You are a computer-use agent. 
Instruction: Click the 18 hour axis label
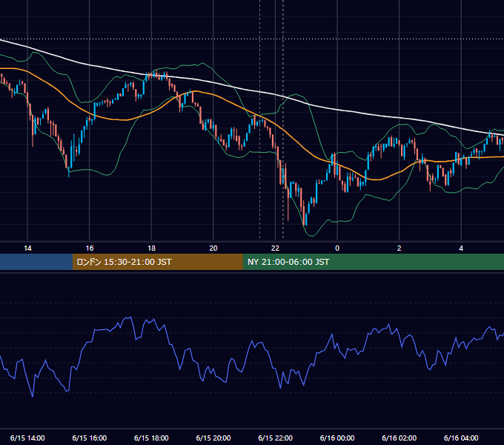[151, 248]
